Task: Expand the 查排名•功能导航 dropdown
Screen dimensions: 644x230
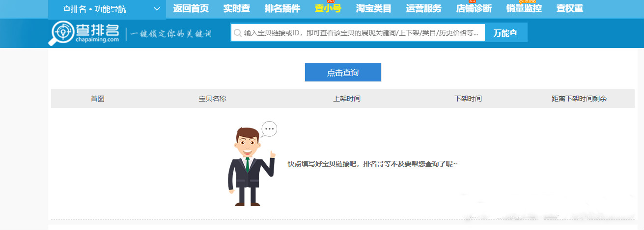Action: pyautogui.click(x=107, y=9)
